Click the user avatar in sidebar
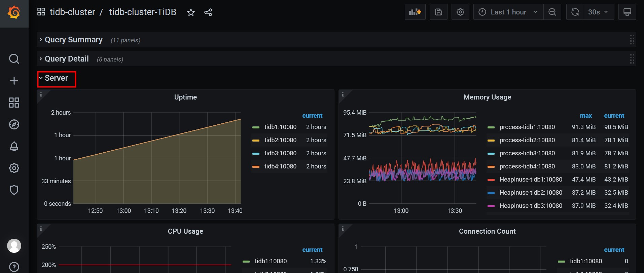644x273 pixels. 14,246
